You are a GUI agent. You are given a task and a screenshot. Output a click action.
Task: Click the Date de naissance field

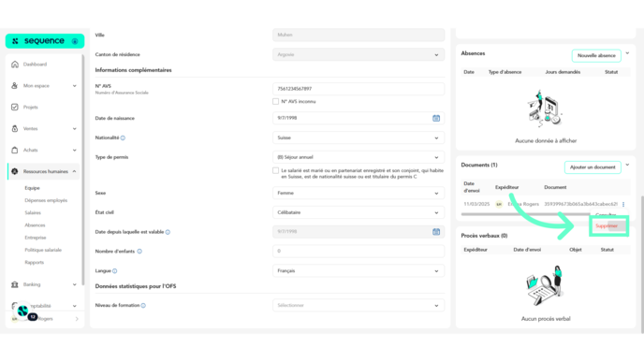[x=359, y=118]
